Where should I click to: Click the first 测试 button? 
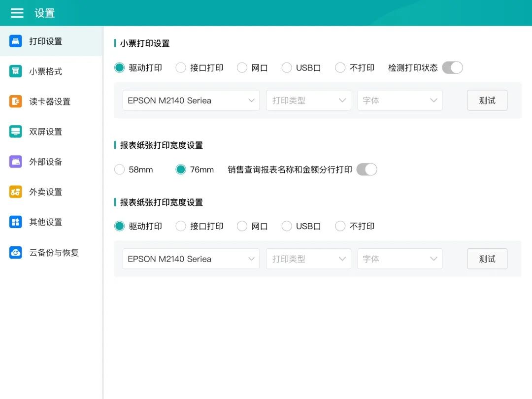point(487,100)
